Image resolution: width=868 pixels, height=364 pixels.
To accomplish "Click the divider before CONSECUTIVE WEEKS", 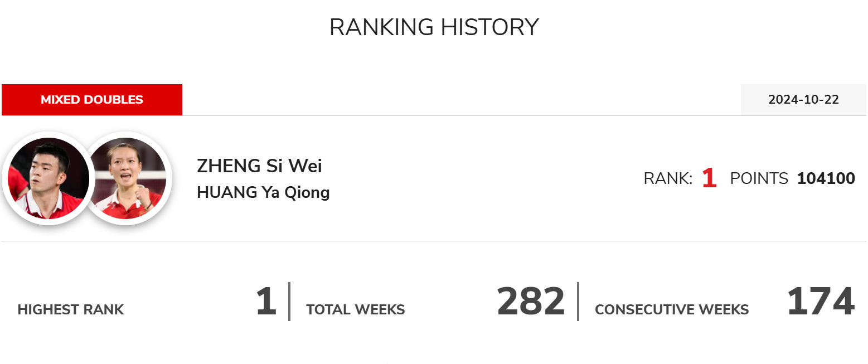I will coord(578,302).
